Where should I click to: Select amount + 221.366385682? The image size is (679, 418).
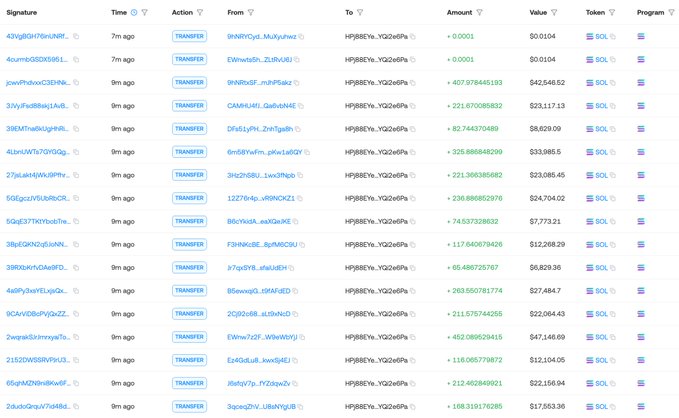pos(475,175)
